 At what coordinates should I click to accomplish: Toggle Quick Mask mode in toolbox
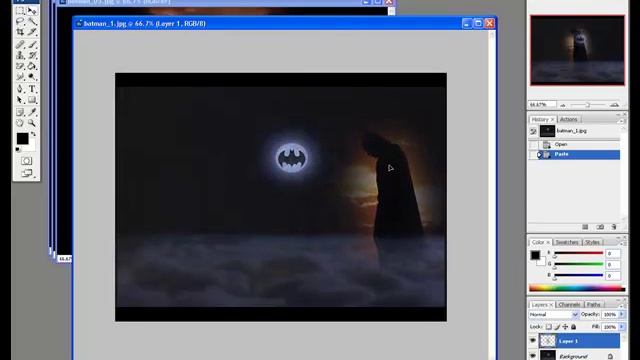[x=27, y=161]
